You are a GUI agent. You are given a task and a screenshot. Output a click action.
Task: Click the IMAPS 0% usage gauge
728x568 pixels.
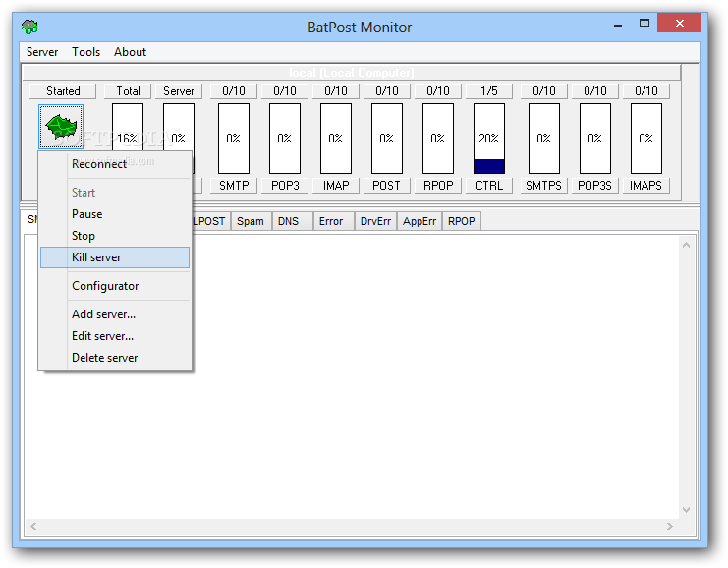[645, 139]
